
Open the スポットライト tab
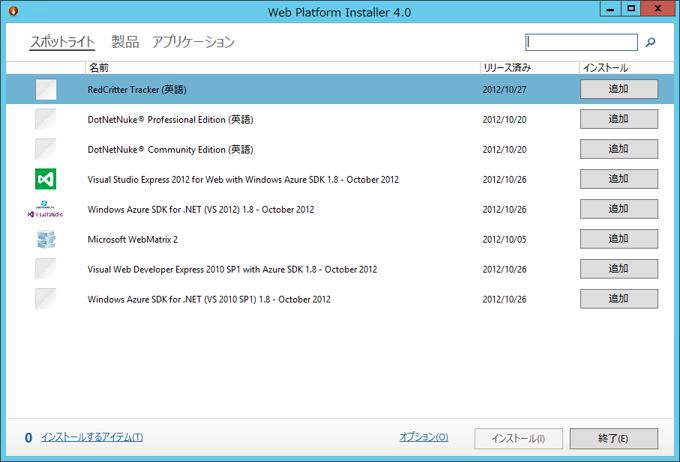(62, 42)
